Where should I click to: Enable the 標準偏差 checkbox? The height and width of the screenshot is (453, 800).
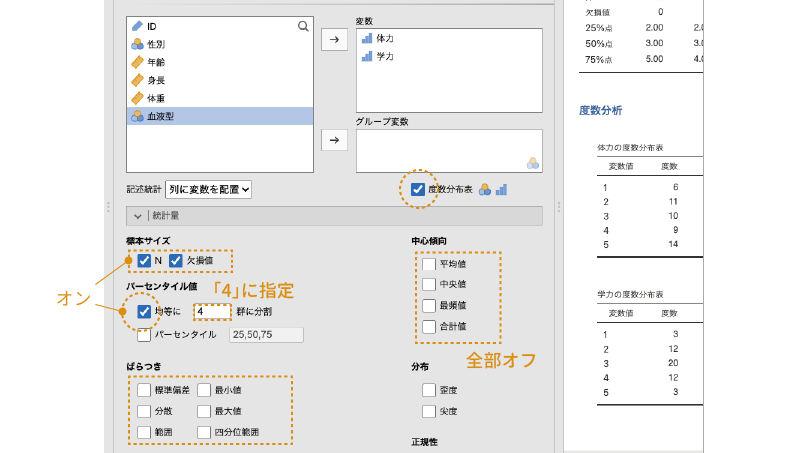(145, 390)
